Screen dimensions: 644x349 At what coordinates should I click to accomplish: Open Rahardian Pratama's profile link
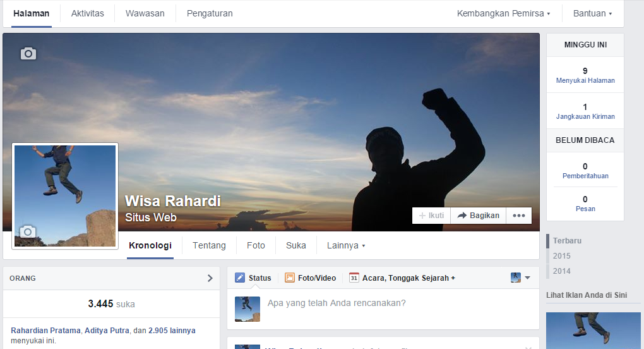click(45, 331)
